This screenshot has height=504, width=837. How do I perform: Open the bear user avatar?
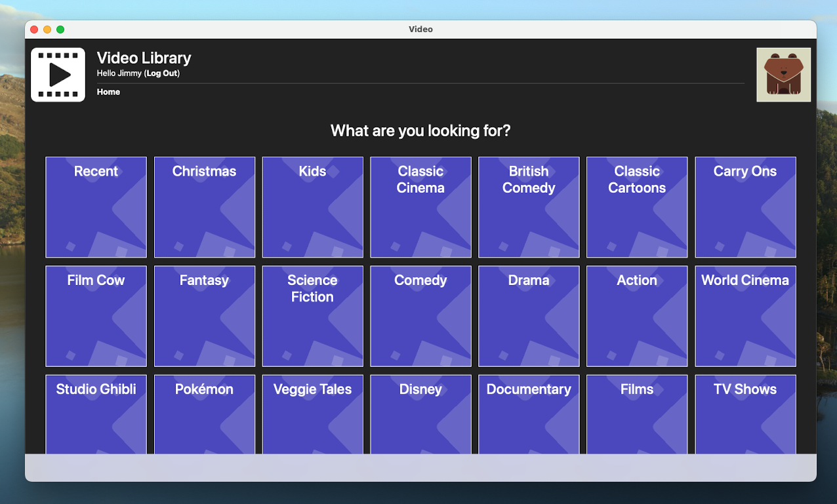point(783,75)
